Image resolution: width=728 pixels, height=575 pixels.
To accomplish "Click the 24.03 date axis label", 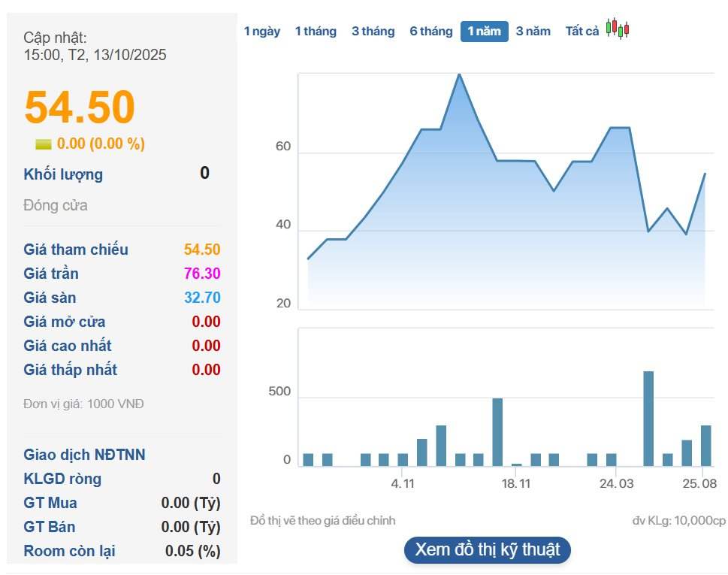I will [x=615, y=484].
